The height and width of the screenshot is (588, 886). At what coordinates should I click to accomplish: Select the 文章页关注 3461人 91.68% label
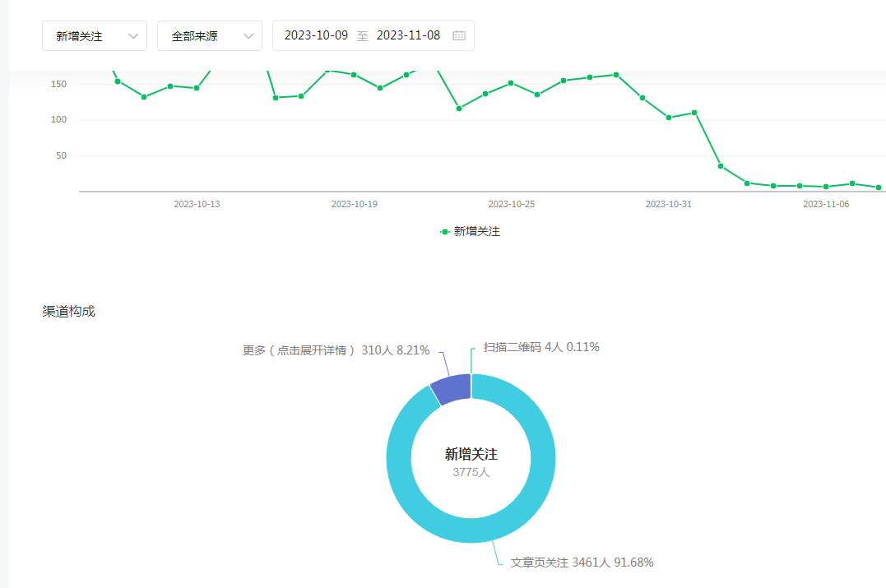[582, 563]
